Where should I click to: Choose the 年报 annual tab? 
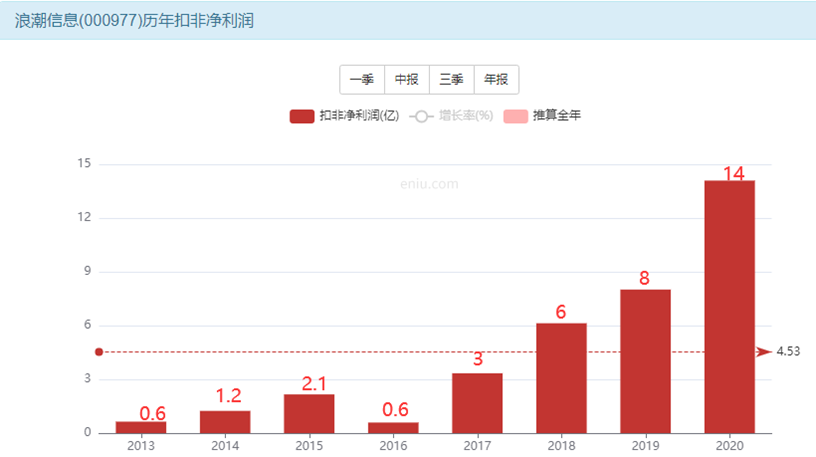click(496, 80)
